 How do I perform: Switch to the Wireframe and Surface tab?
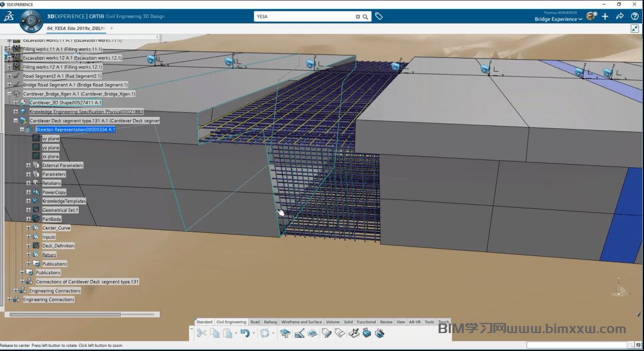coord(301,322)
